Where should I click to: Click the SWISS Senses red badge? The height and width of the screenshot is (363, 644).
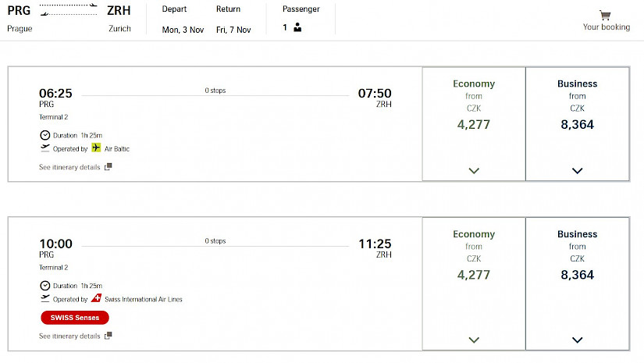tap(75, 318)
